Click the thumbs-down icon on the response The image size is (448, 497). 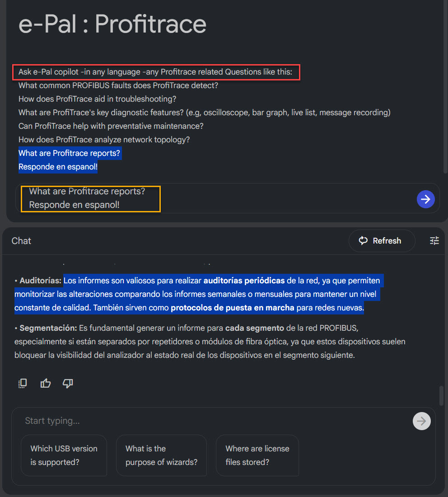pyautogui.click(x=68, y=383)
